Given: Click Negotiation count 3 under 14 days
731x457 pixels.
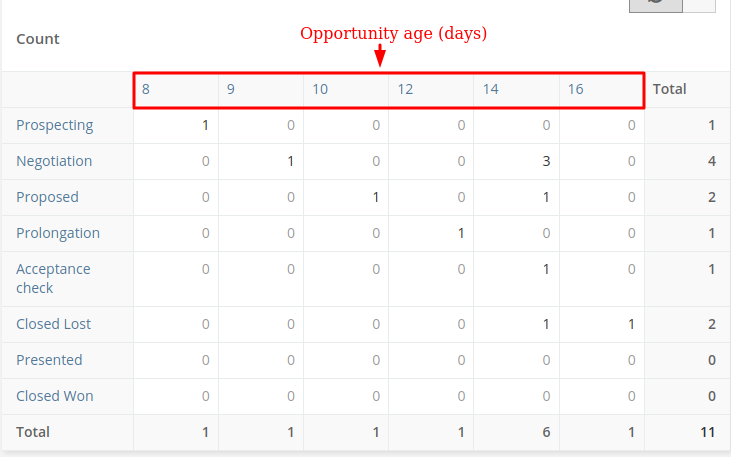Looking at the screenshot, I should (546, 161).
